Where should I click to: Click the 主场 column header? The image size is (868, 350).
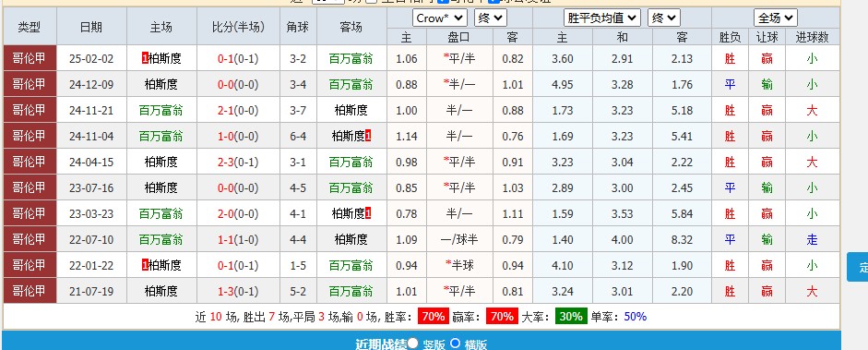161,27
